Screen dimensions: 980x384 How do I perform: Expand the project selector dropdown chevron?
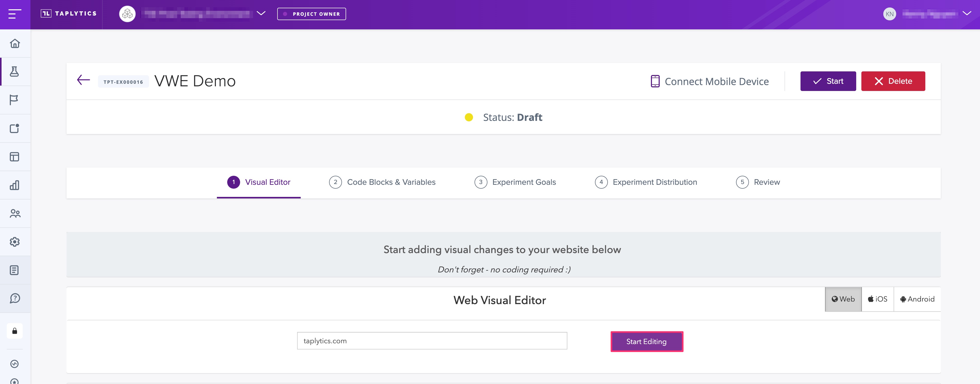[261, 13]
